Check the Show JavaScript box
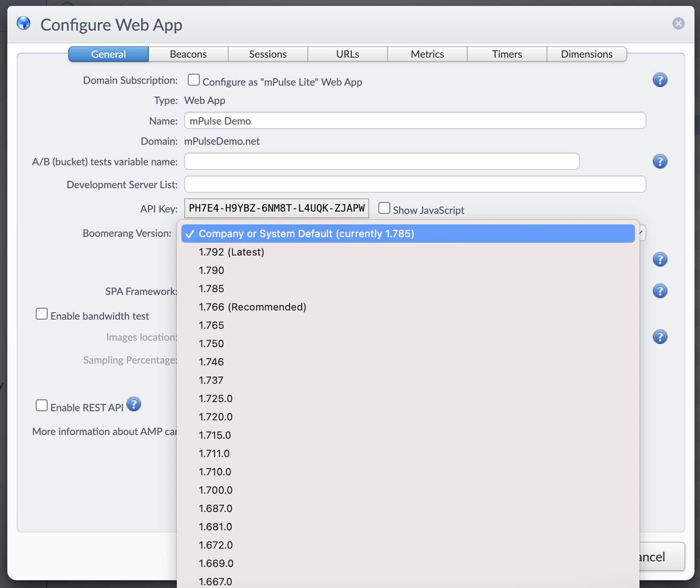The width and height of the screenshot is (700, 588). pyautogui.click(x=384, y=208)
